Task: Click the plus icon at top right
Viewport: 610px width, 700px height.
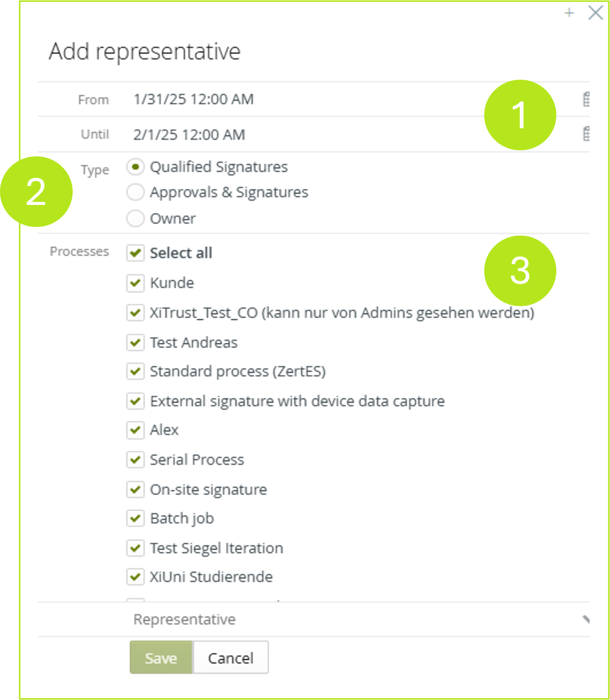Action: point(569,13)
